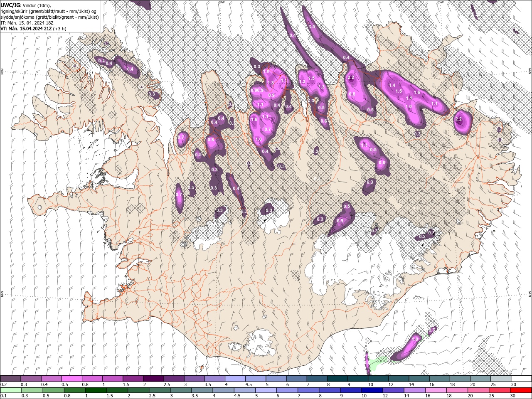Viewport: 532px width, 399px height.
Task: Select the mauve 0.3 snow-scale swatch
Action: pyautogui.click(x=31, y=379)
